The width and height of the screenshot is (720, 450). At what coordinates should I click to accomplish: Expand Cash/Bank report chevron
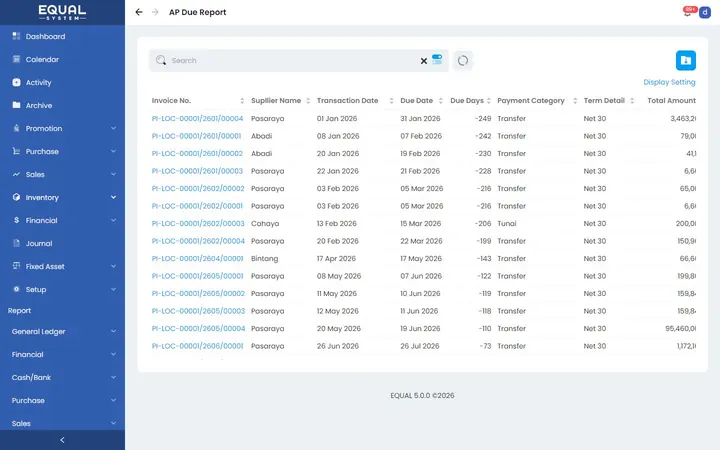click(x=113, y=377)
